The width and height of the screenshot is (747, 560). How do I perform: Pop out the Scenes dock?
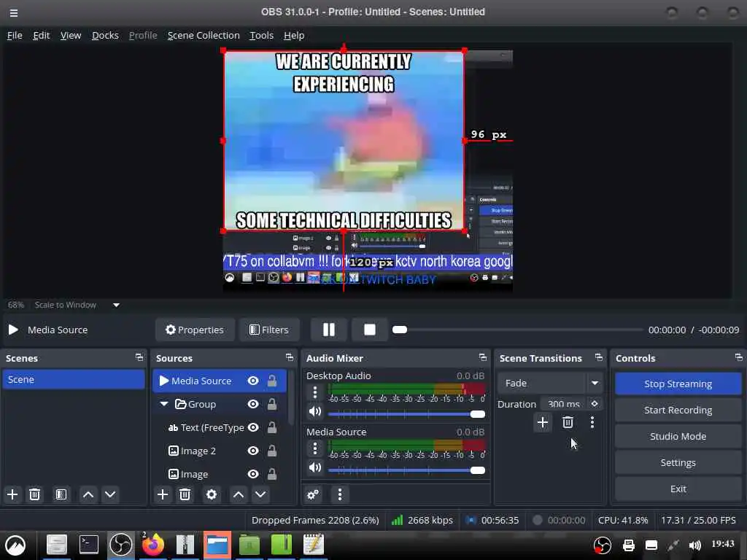click(x=139, y=357)
